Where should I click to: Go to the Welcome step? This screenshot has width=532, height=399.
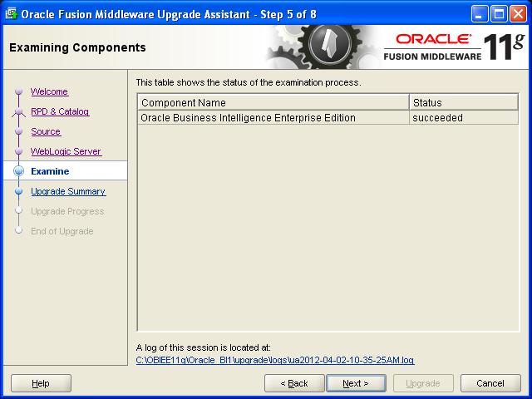(49, 91)
